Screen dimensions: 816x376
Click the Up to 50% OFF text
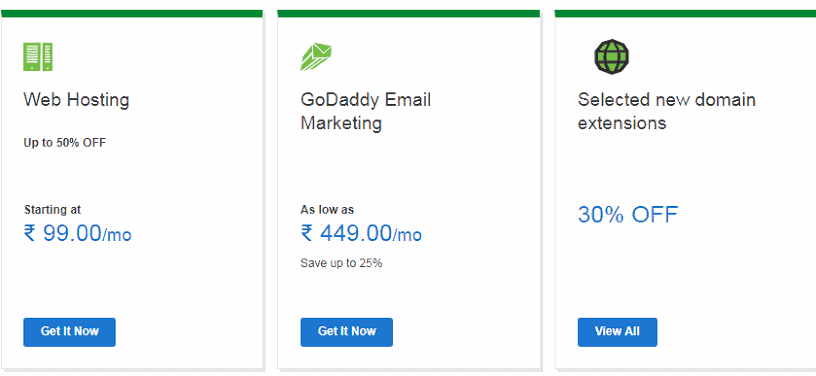(65, 142)
